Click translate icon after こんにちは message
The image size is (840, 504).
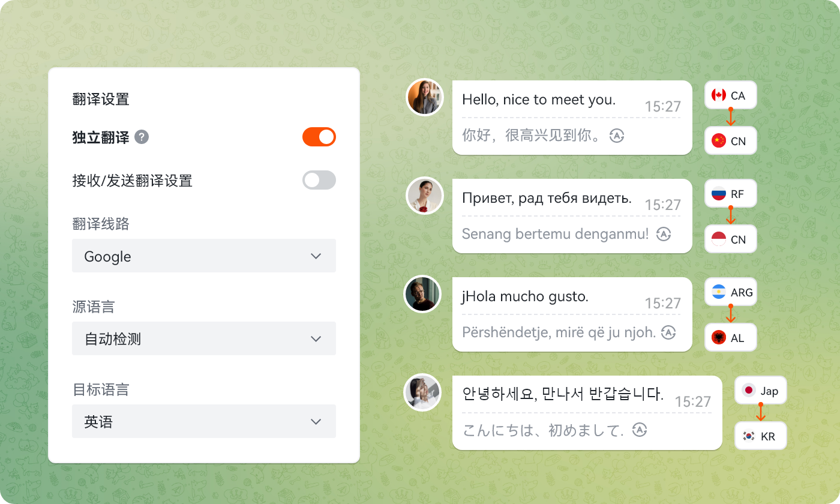click(640, 430)
